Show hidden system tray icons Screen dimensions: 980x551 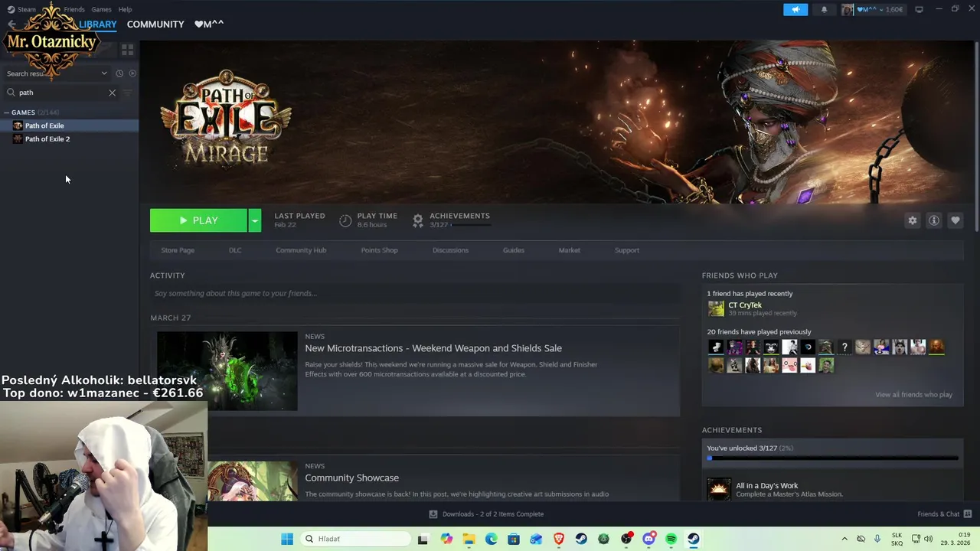pos(844,539)
